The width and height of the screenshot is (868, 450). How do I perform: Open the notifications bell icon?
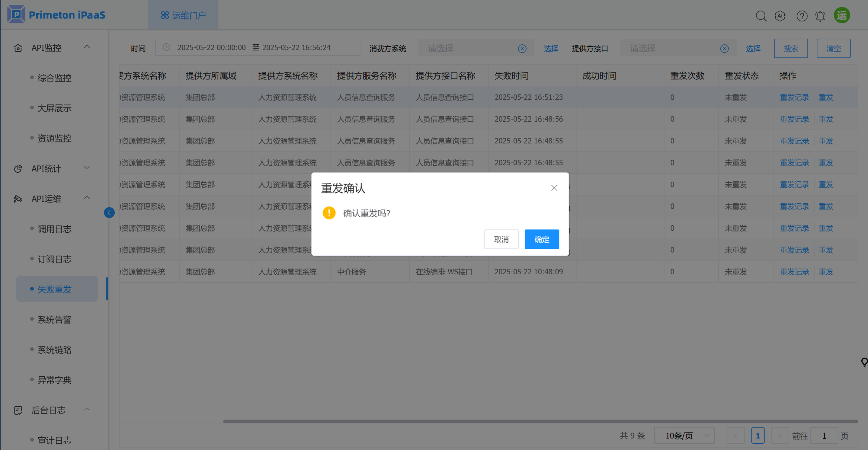tap(820, 16)
